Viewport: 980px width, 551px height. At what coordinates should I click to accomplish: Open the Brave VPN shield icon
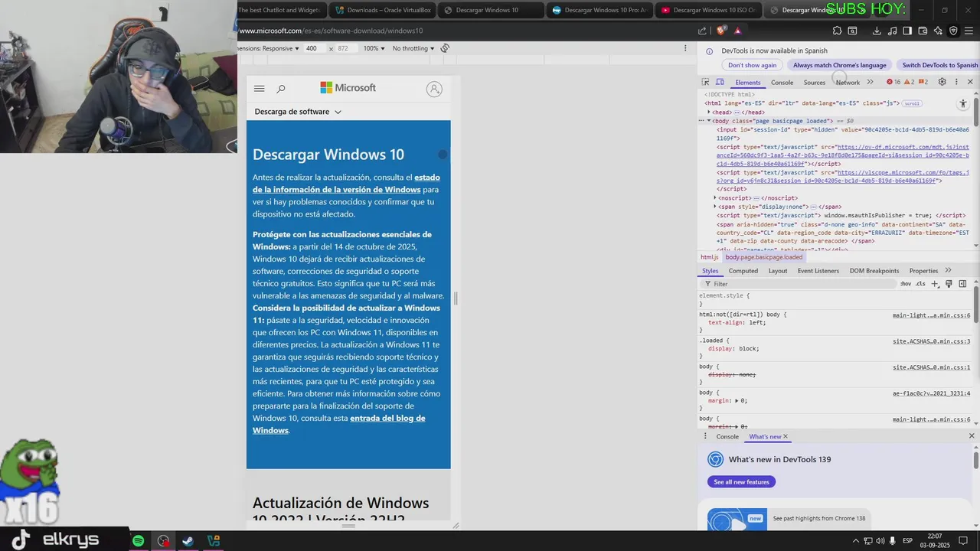pyautogui.click(x=953, y=31)
